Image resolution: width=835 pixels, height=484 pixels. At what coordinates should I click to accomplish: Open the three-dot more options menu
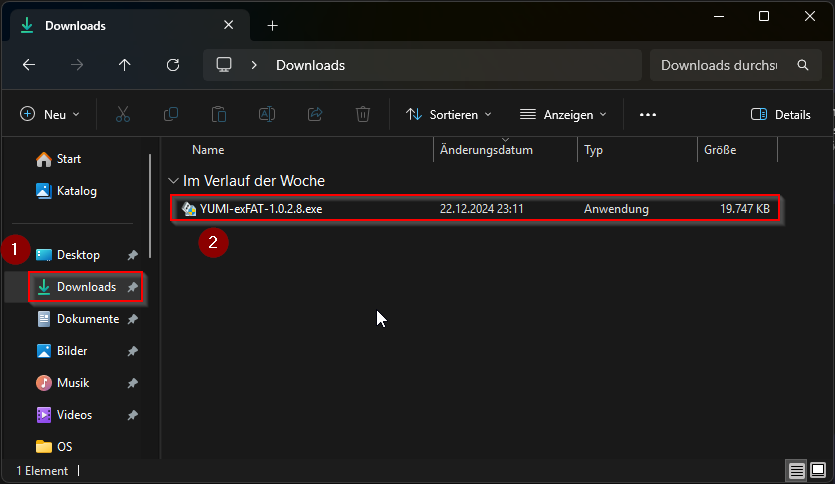tap(648, 114)
